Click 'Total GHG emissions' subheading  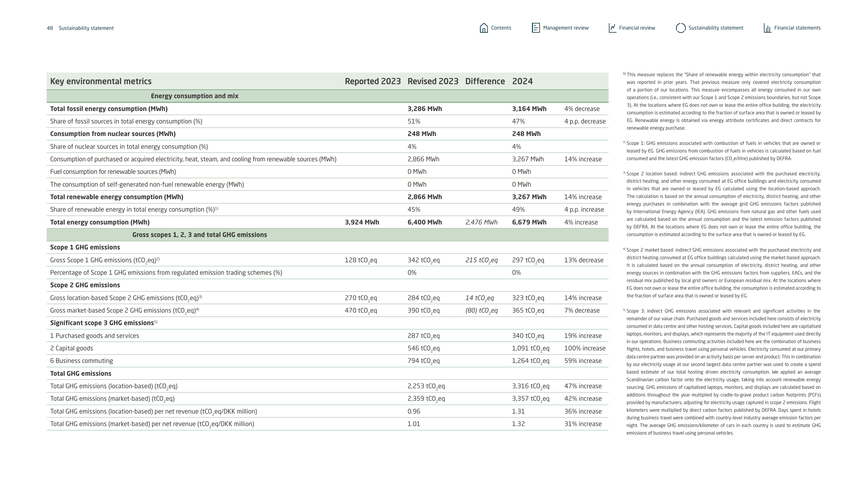pyautogui.click(x=81, y=374)
